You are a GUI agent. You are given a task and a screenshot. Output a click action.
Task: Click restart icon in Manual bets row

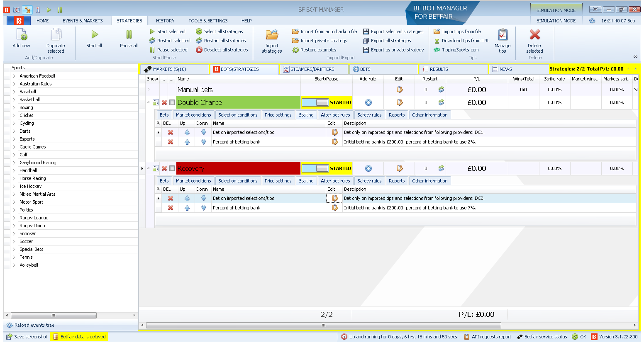click(441, 90)
